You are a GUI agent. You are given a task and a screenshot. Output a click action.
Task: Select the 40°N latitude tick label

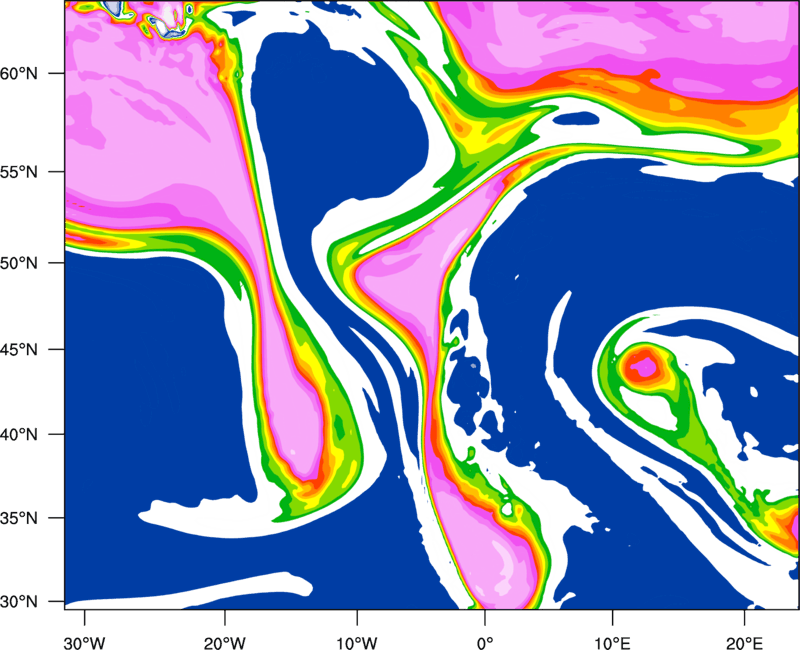[31, 435]
